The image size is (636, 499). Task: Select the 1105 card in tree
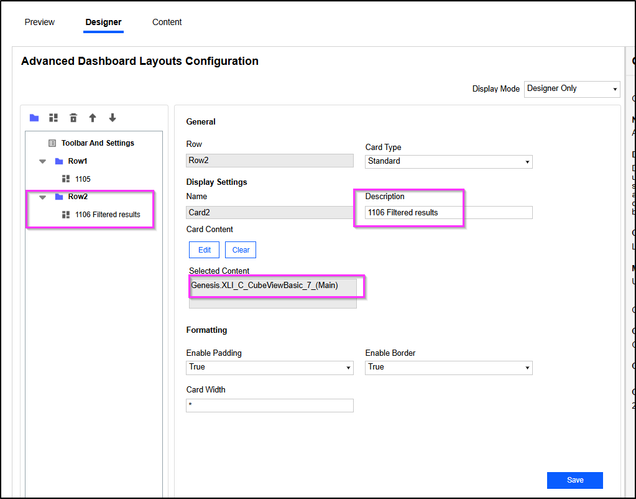[x=82, y=179]
